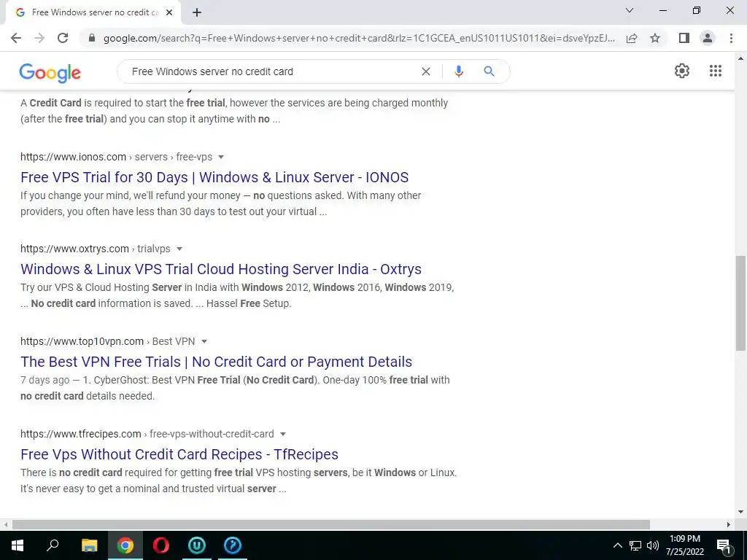Open a new tab with plus button
Screen dimensions: 747x560
197,13
